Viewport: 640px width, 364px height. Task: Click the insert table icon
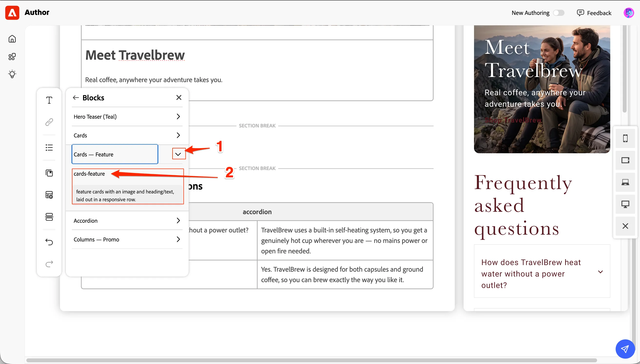(x=49, y=195)
